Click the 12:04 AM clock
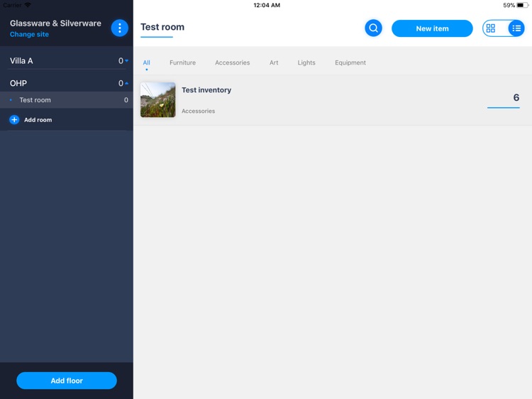 (267, 5)
